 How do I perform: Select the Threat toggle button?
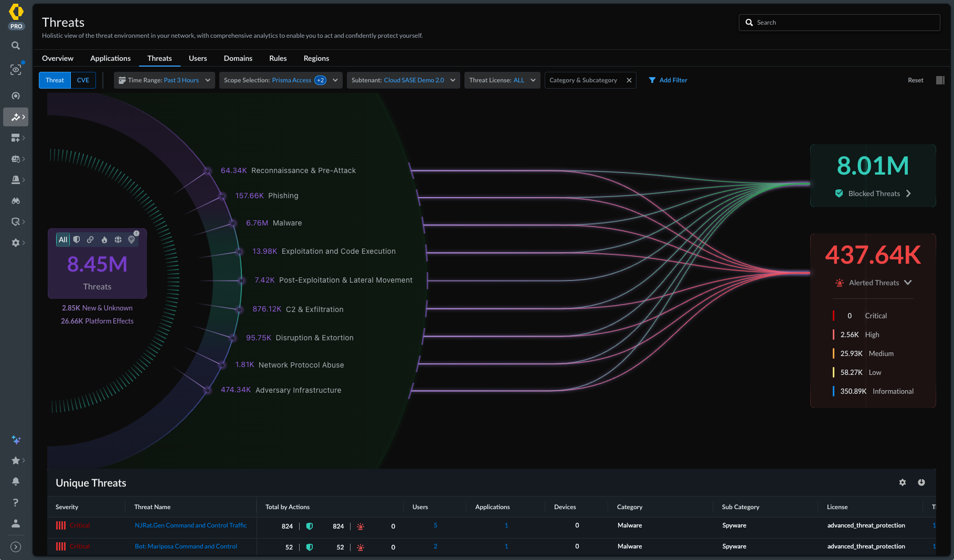[55, 80]
